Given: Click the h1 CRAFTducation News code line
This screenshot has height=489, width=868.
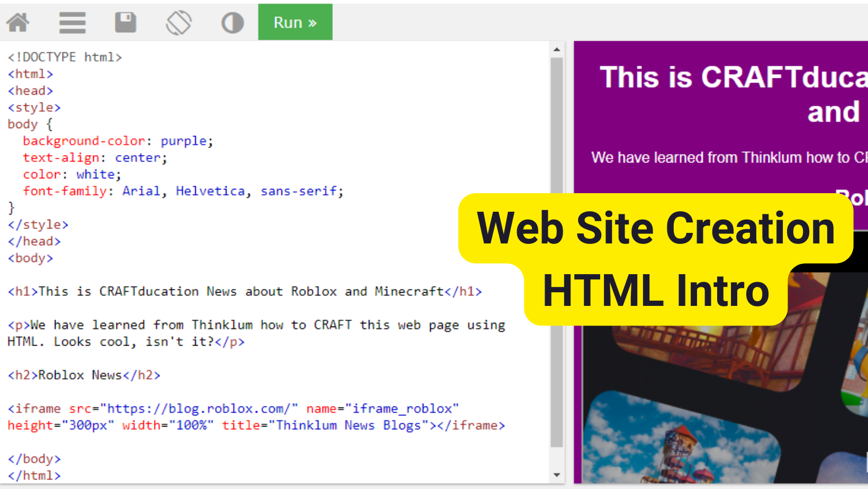Looking at the screenshot, I should coord(245,292).
